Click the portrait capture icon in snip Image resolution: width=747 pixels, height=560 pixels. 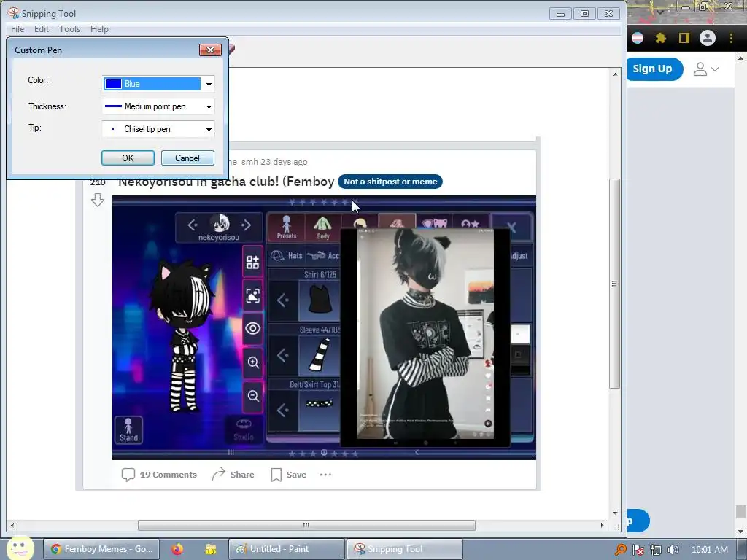pyautogui.click(x=252, y=295)
